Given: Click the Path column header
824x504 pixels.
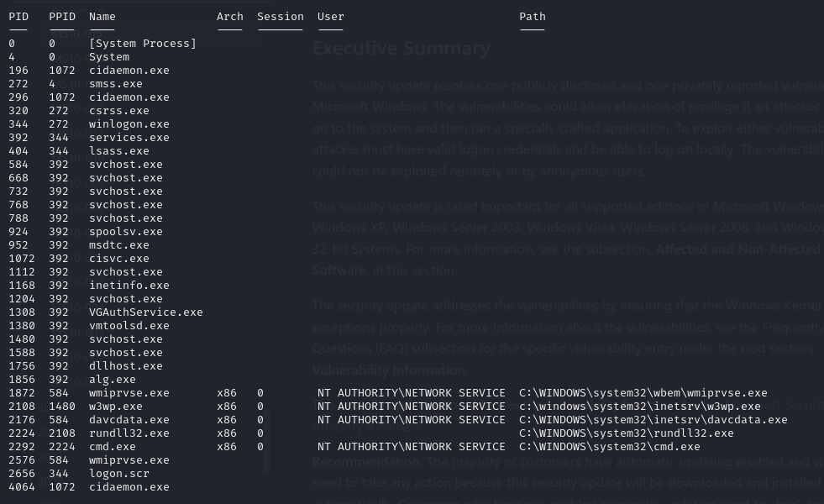Looking at the screenshot, I should 532,17.
